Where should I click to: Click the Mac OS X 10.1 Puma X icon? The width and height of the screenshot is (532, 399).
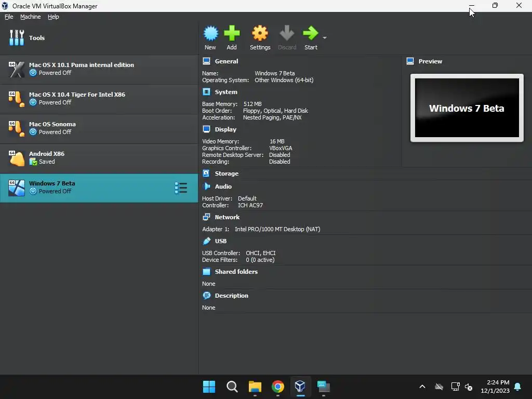17,69
